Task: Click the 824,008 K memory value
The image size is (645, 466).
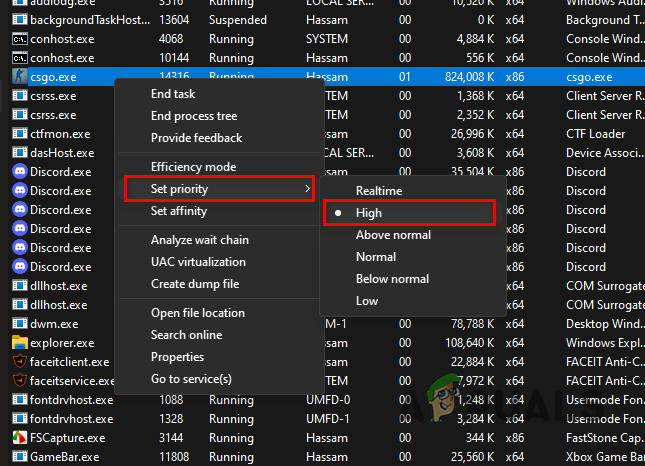Action: tap(469, 77)
